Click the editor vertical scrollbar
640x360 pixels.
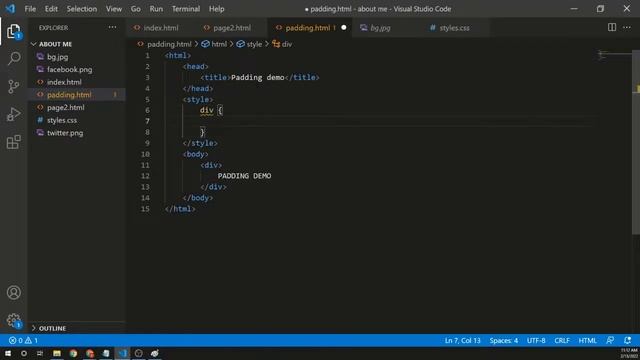(636, 142)
